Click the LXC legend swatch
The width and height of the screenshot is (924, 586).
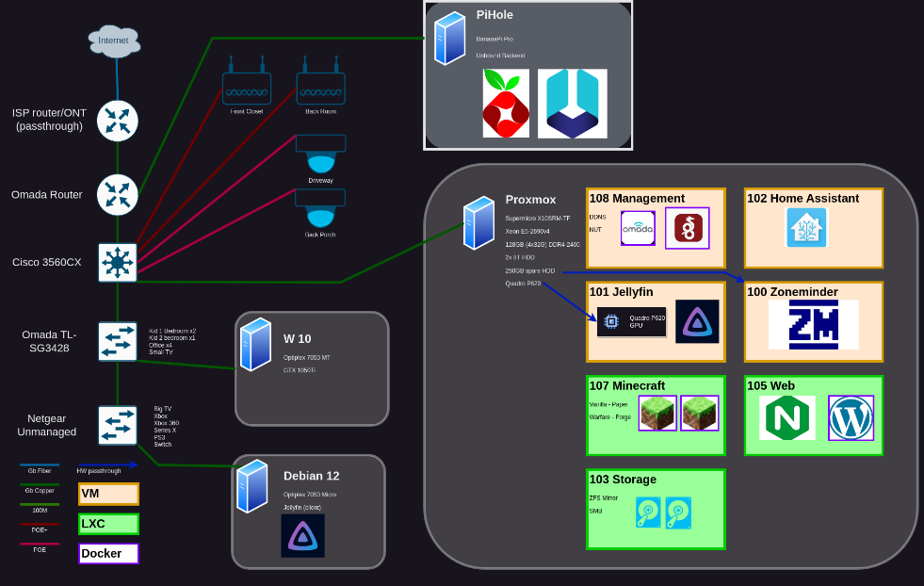[x=108, y=524]
